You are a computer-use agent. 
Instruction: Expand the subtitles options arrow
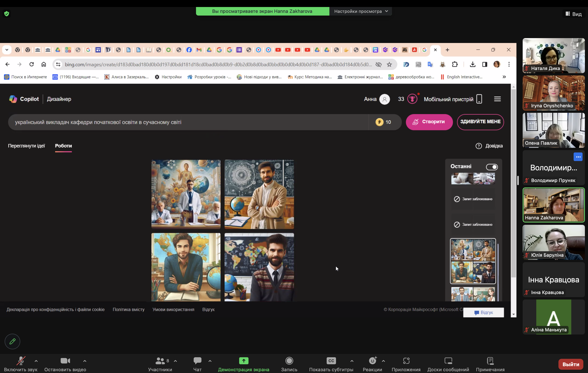[x=352, y=361]
